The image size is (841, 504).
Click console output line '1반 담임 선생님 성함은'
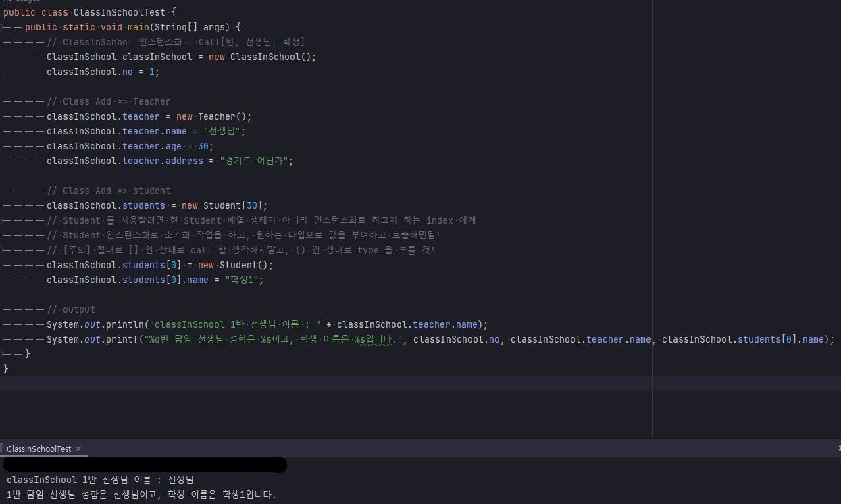142,495
